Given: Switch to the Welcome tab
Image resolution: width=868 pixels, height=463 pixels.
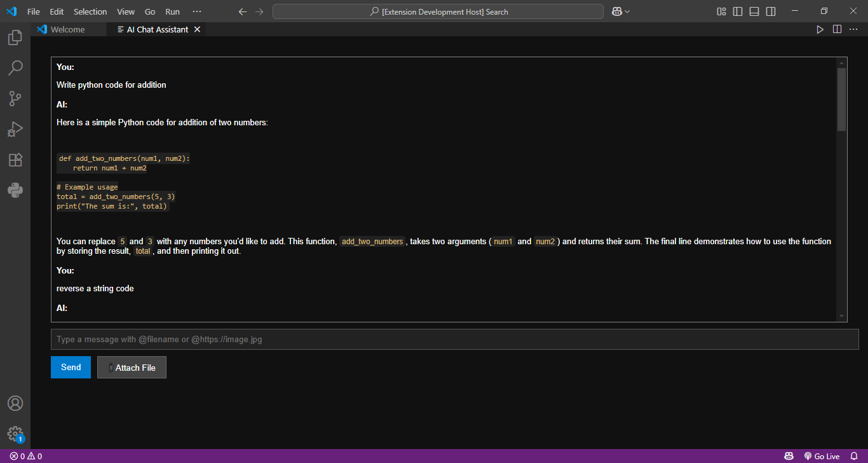Looking at the screenshot, I should coord(66,29).
